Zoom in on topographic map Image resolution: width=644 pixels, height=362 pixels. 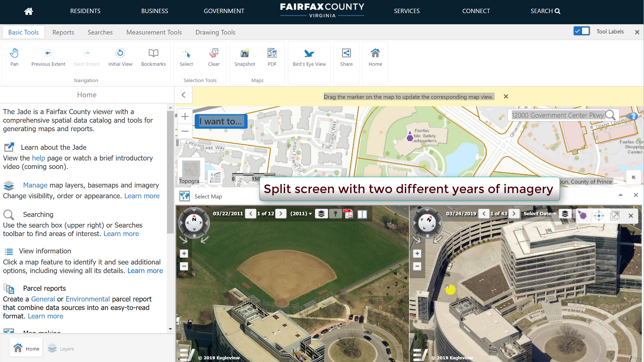[x=185, y=117]
